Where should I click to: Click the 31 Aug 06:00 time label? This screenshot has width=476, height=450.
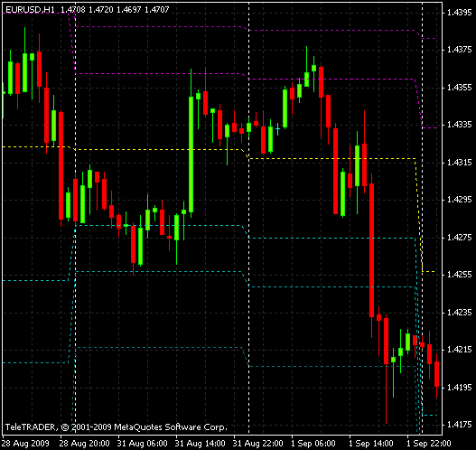pyautogui.click(x=142, y=444)
